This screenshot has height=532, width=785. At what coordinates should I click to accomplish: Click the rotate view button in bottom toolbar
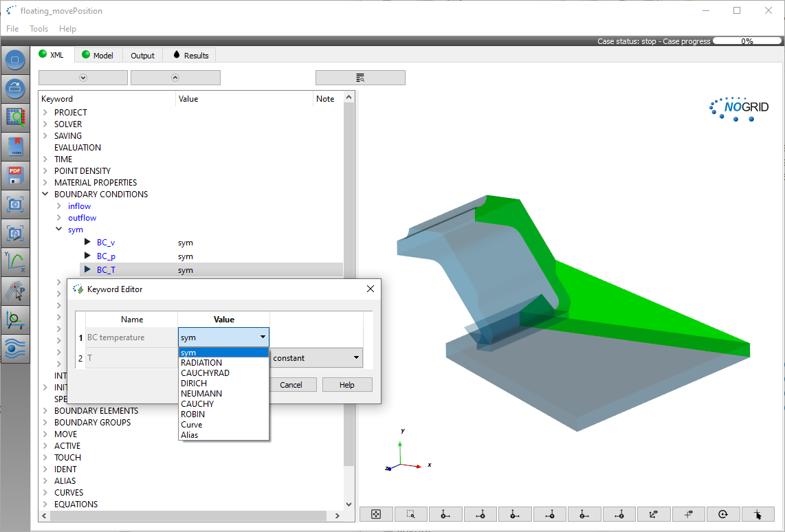coord(723,514)
